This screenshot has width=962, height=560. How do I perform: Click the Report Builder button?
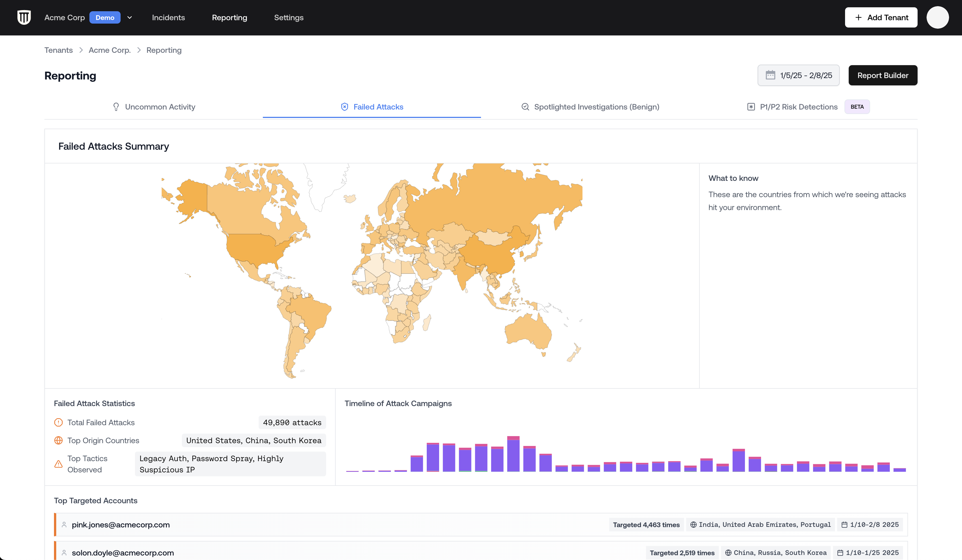click(883, 75)
